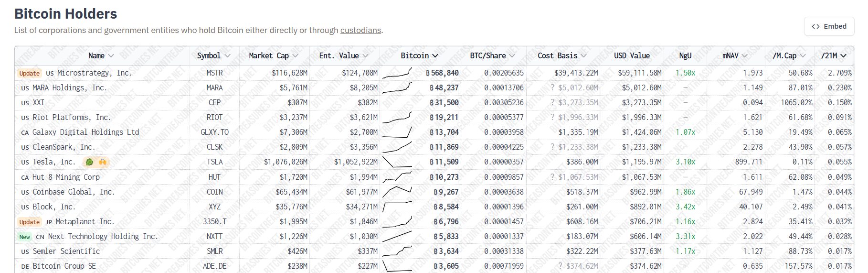This screenshot has height=273, width=868.
Task: Open Semler Scientific entry
Action: (x=66, y=251)
